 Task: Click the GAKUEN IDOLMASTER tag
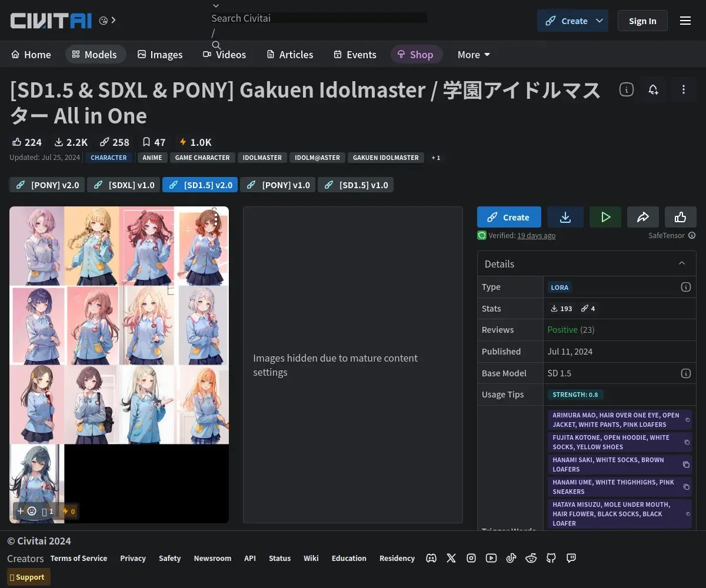386,158
